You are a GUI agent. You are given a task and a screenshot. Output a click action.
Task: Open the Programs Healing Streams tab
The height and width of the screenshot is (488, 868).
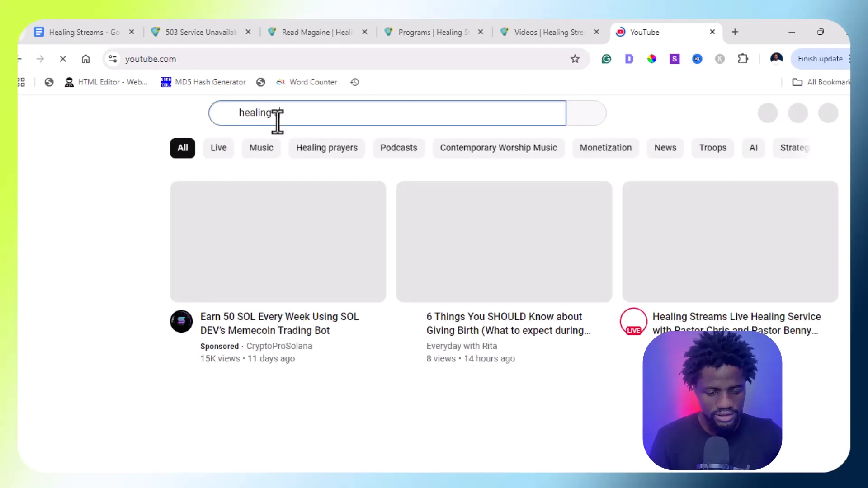[428, 32]
